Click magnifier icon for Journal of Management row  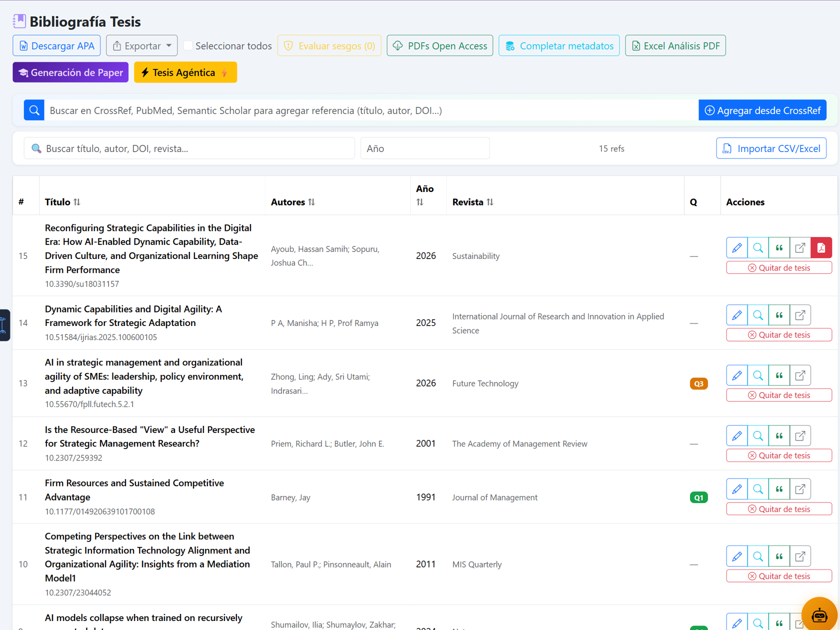(x=758, y=489)
